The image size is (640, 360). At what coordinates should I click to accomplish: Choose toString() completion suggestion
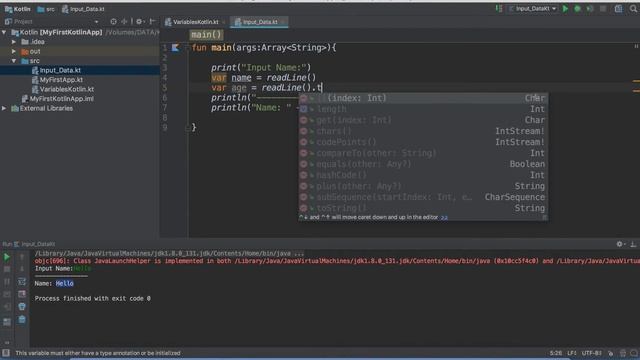point(423,208)
